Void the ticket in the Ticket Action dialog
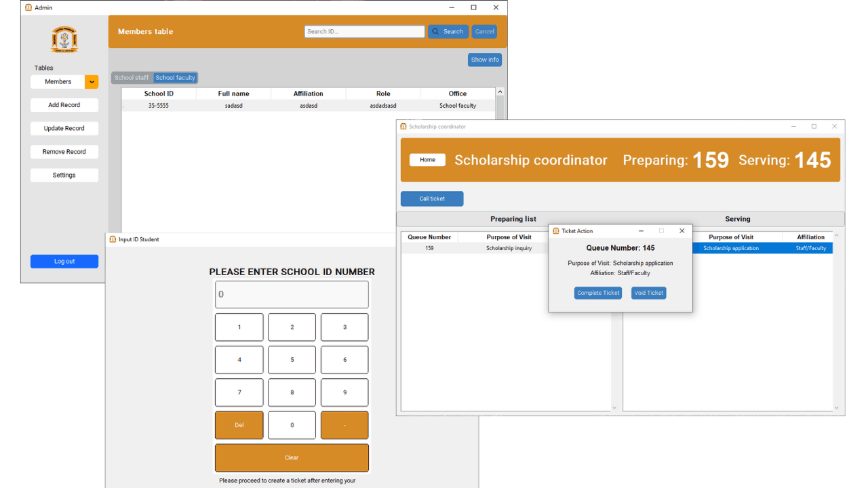 (x=648, y=293)
